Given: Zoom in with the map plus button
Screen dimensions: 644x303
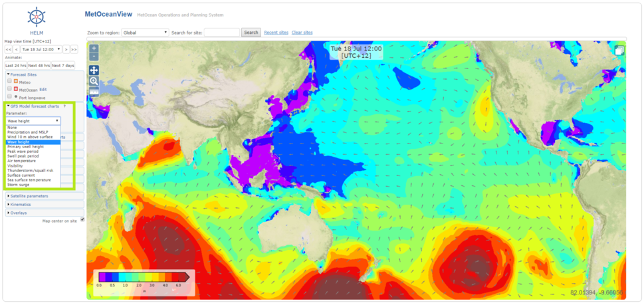Looking at the screenshot, I should coord(94,48).
